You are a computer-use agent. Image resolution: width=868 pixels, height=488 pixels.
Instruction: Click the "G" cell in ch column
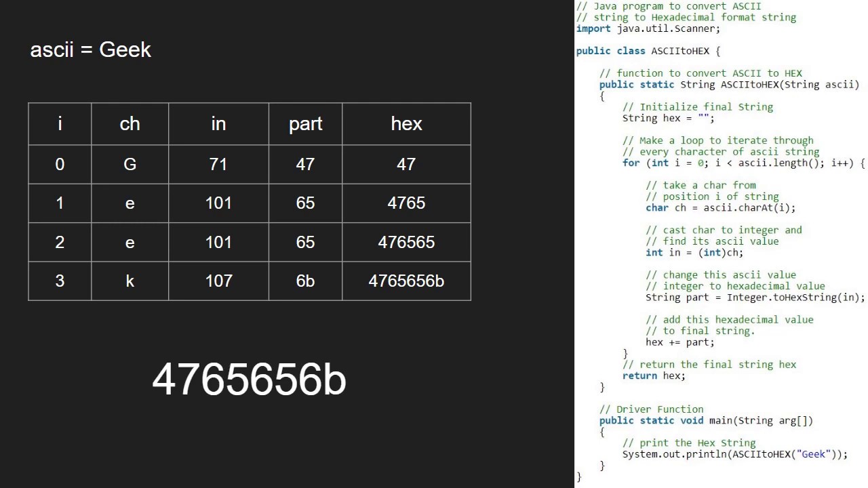coord(130,164)
